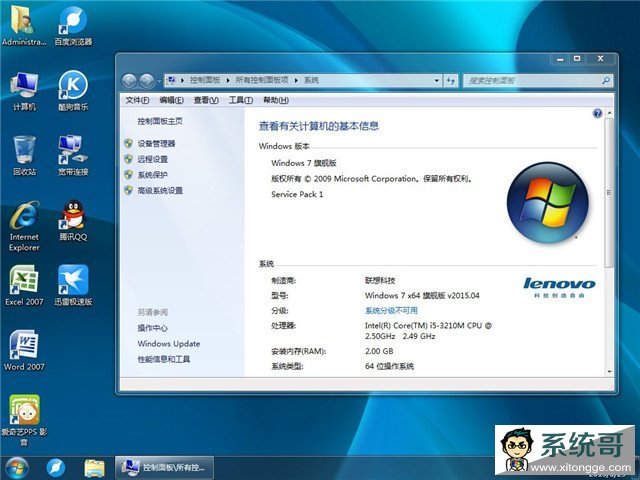Open the address bar history dropdown
This screenshot has height=480, width=640.
(x=436, y=80)
